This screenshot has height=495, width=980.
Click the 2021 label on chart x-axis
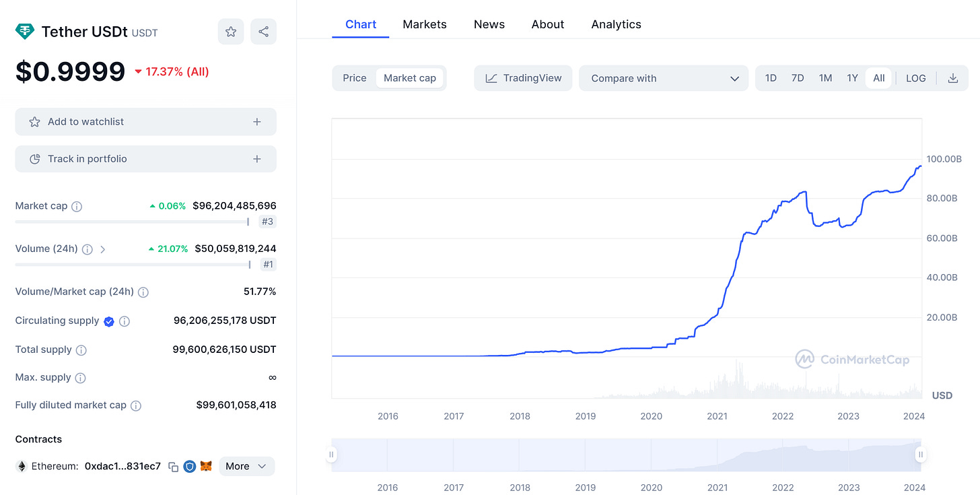click(717, 416)
